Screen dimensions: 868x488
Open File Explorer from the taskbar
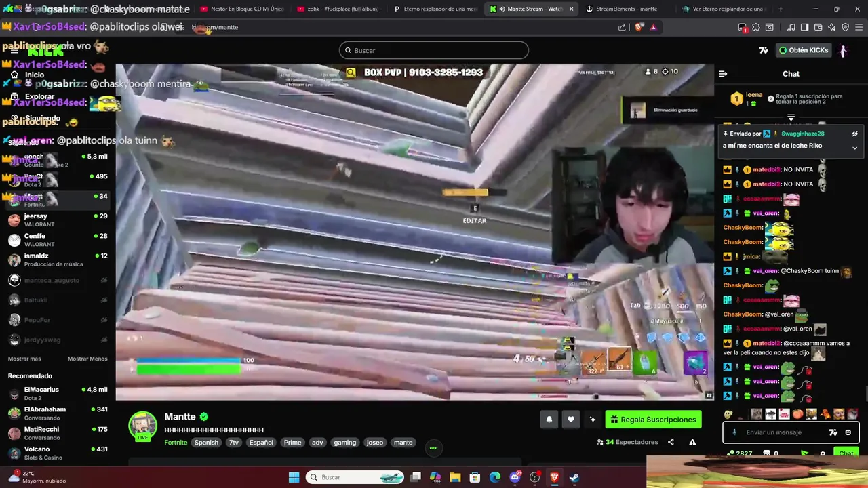[455, 477]
